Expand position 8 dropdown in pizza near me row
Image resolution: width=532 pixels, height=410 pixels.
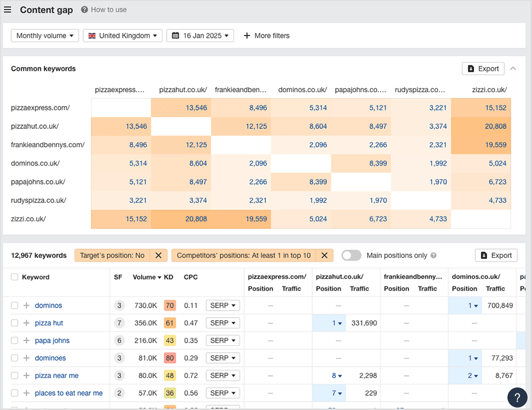337,376
